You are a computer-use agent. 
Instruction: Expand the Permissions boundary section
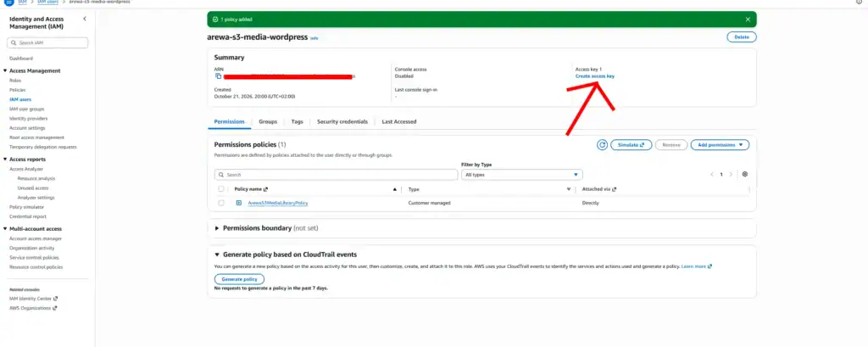[217, 228]
